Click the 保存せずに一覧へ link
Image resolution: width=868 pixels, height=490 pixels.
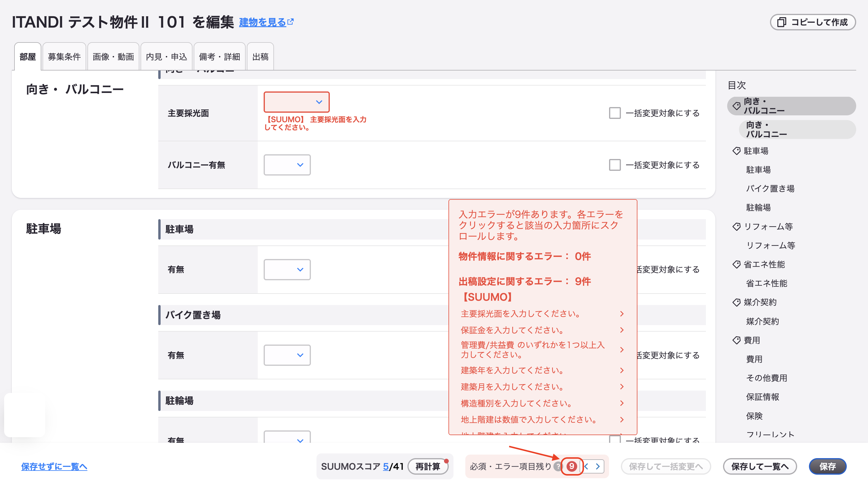(x=54, y=466)
